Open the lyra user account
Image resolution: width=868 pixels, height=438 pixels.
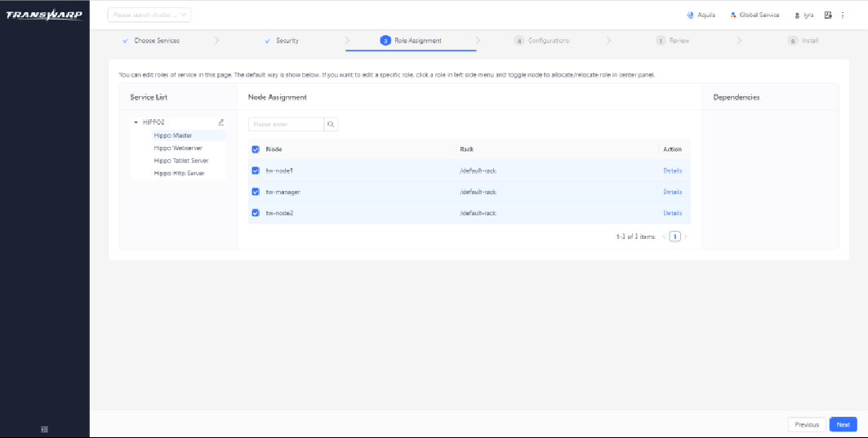pos(803,15)
